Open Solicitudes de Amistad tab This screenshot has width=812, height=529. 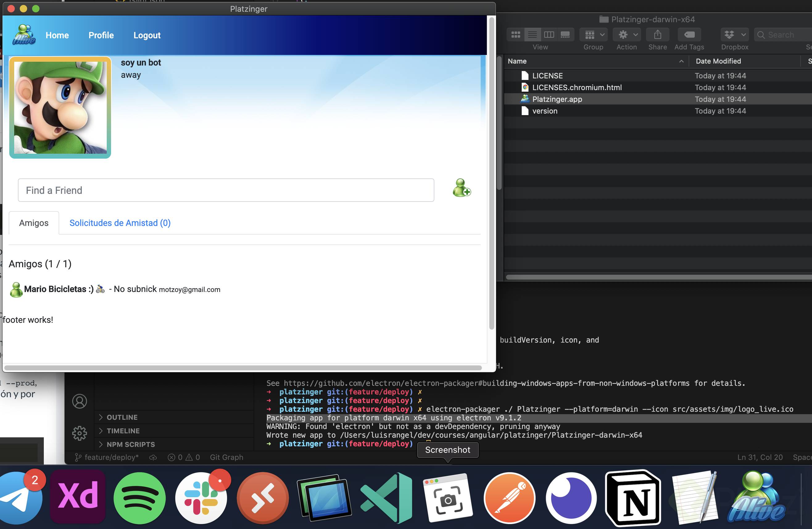coord(120,223)
